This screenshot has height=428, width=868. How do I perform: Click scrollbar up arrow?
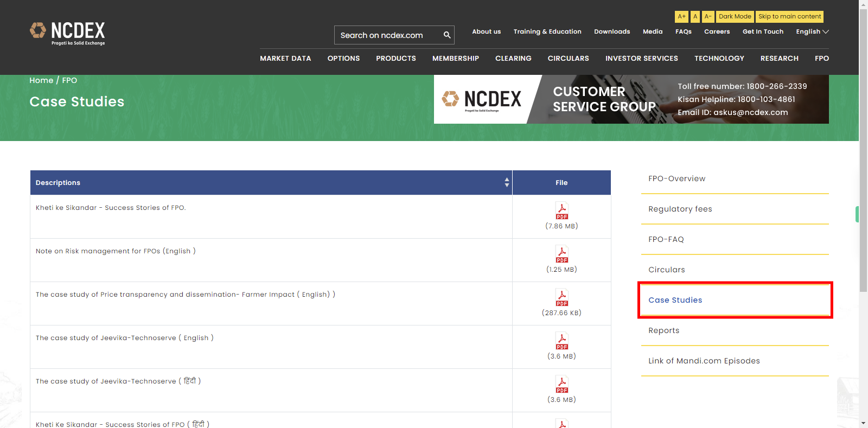(x=863, y=4)
